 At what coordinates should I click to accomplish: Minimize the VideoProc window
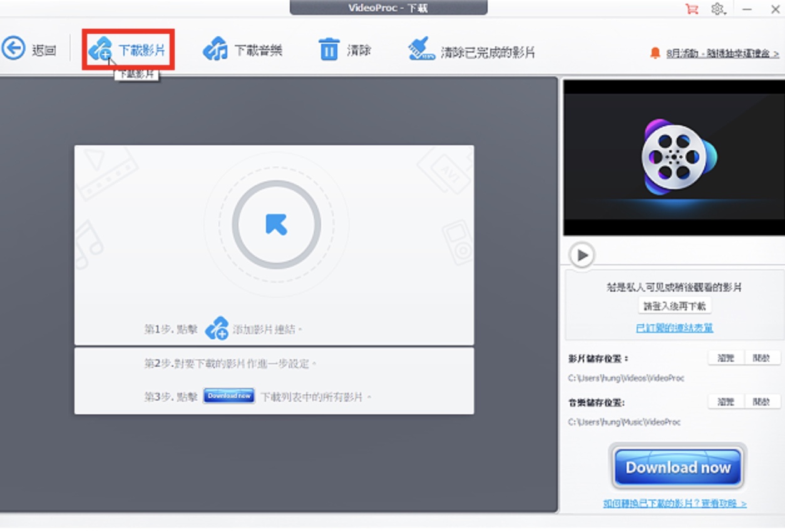click(x=747, y=9)
